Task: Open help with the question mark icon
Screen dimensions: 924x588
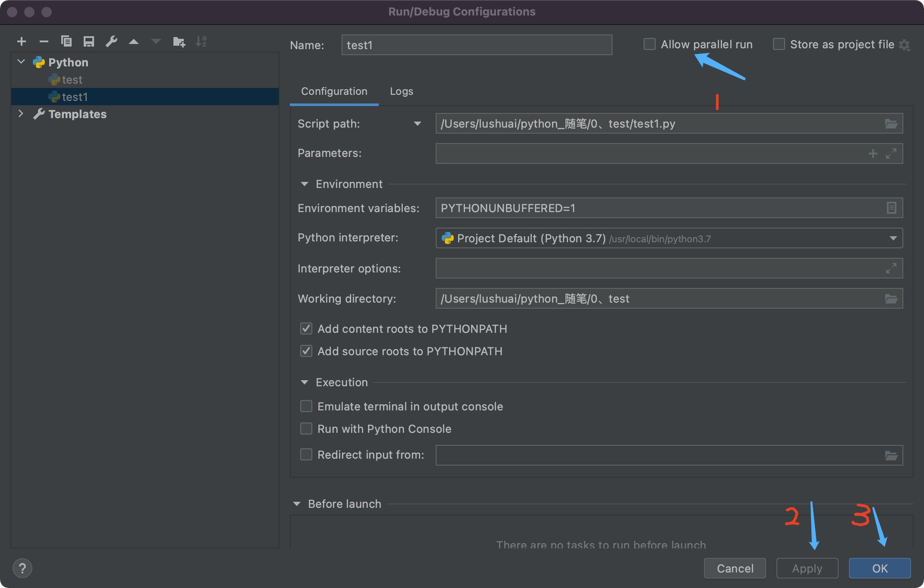Action: [22, 568]
